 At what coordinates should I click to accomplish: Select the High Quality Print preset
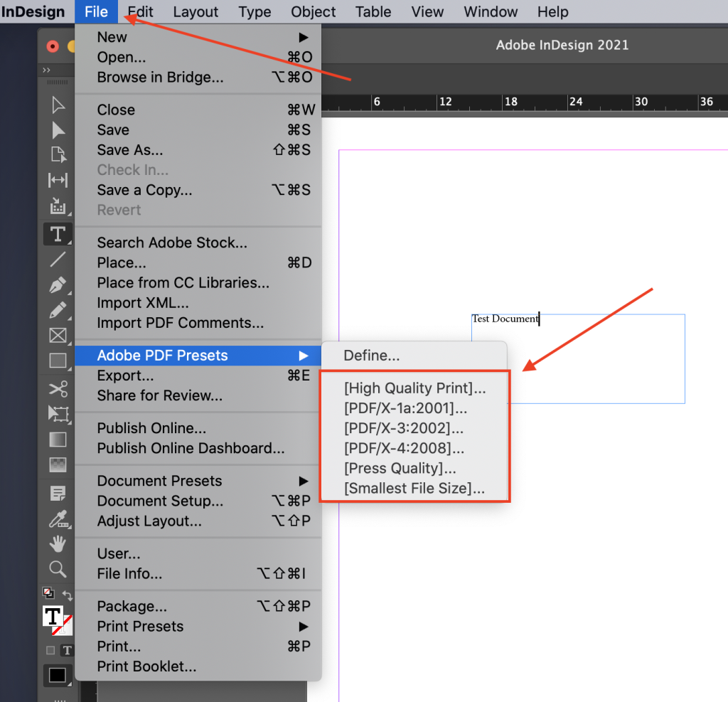[x=415, y=388]
